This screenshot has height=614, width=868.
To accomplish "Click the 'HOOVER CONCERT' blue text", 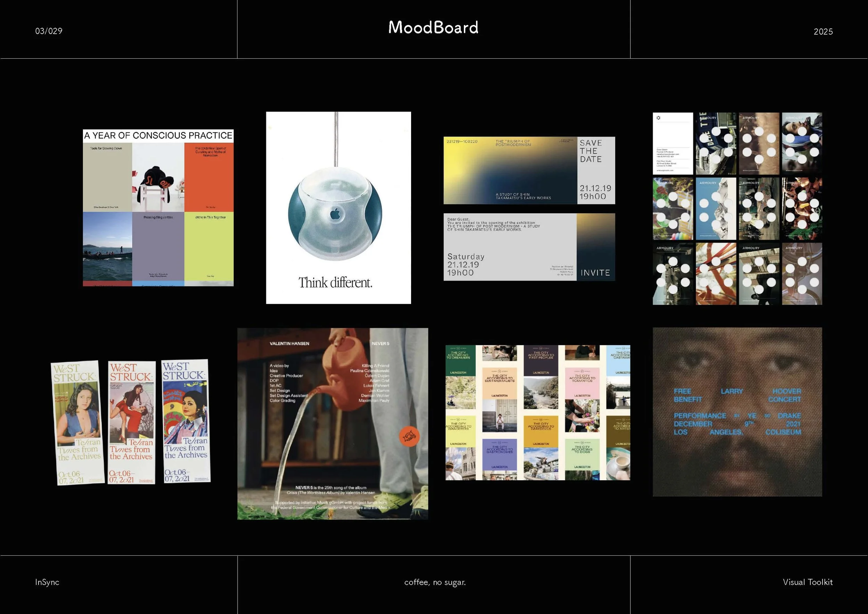I will (784, 395).
